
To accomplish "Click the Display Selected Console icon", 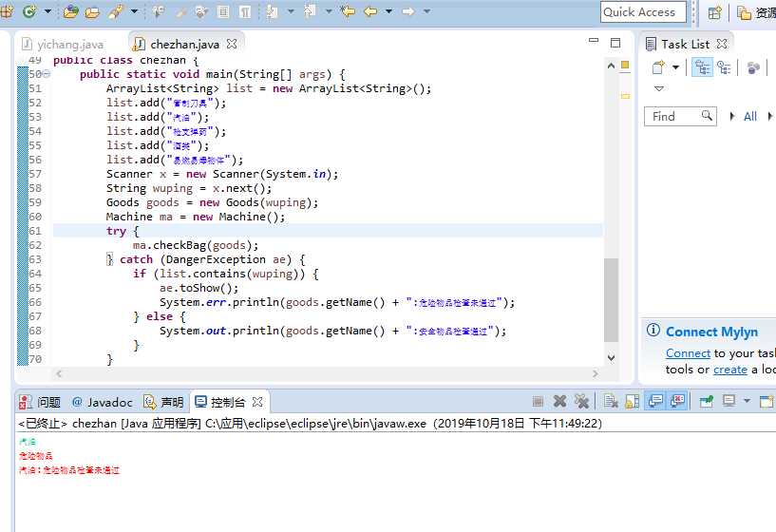I will (729, 401).
